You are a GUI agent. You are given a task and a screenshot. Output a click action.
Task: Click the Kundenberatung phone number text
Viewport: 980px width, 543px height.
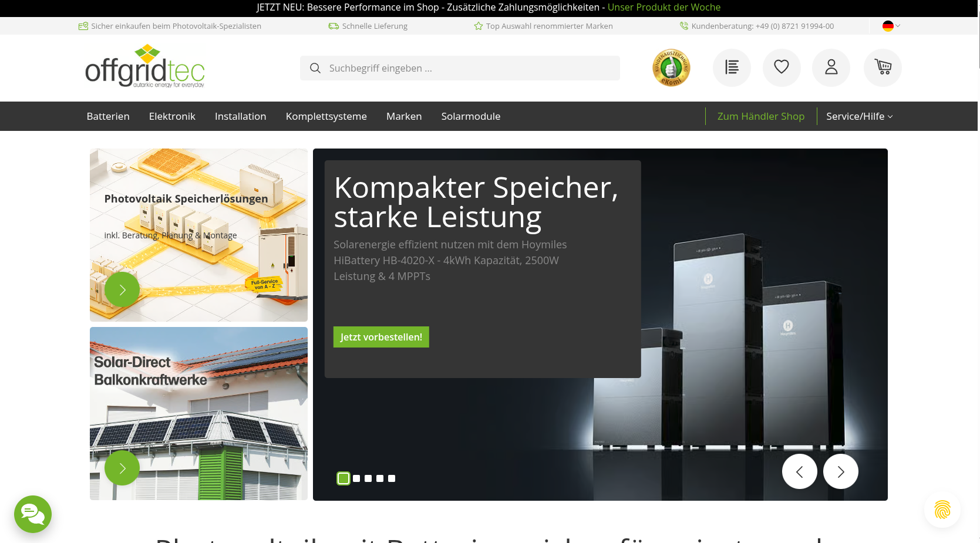pyautogui.click(x=763, y=26)
